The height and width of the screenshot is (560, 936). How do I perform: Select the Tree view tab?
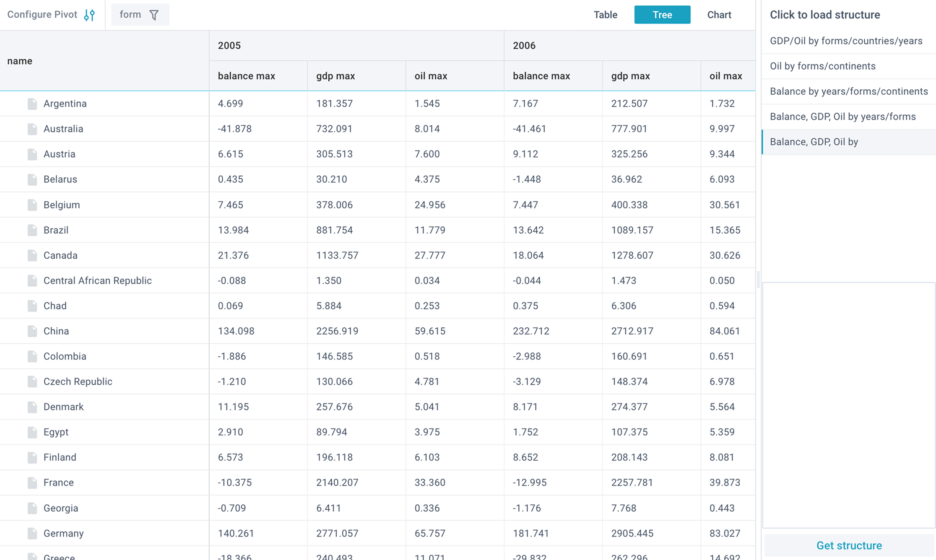tap(662, 15)
